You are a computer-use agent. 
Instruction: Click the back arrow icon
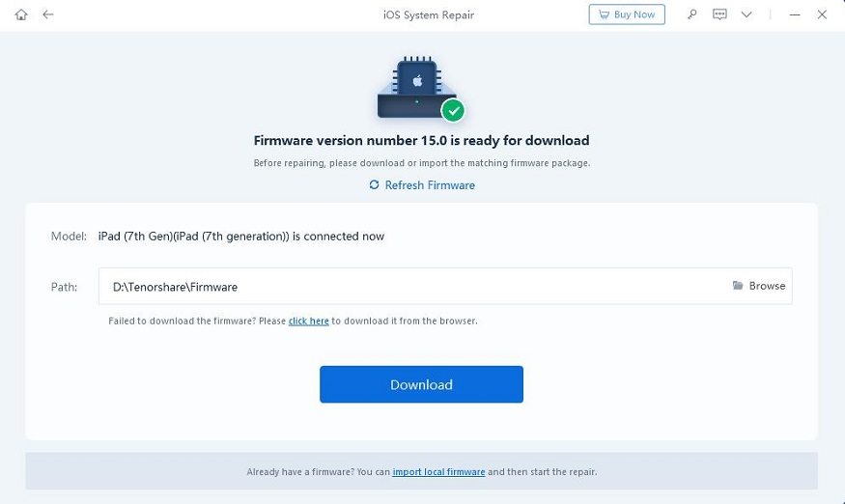[48, 14]
